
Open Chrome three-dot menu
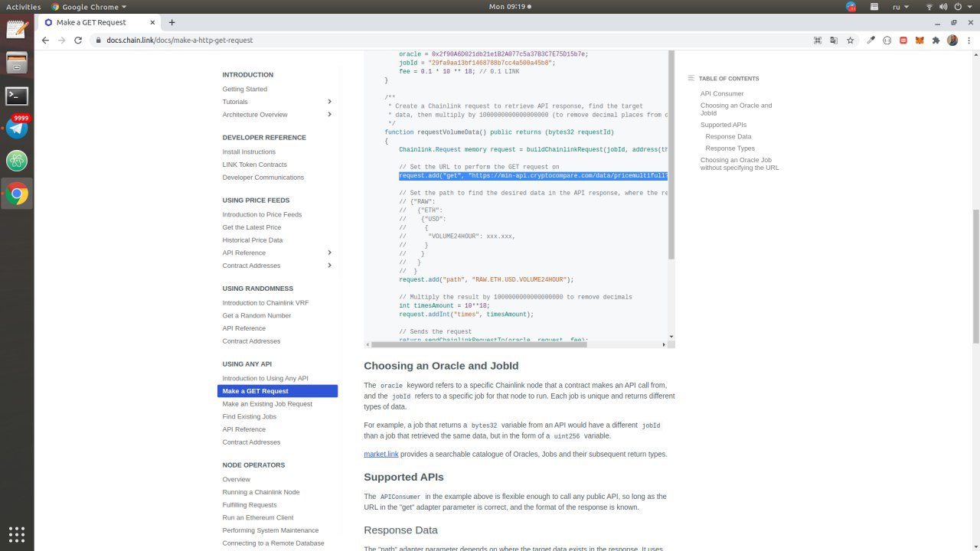[968, 40]
